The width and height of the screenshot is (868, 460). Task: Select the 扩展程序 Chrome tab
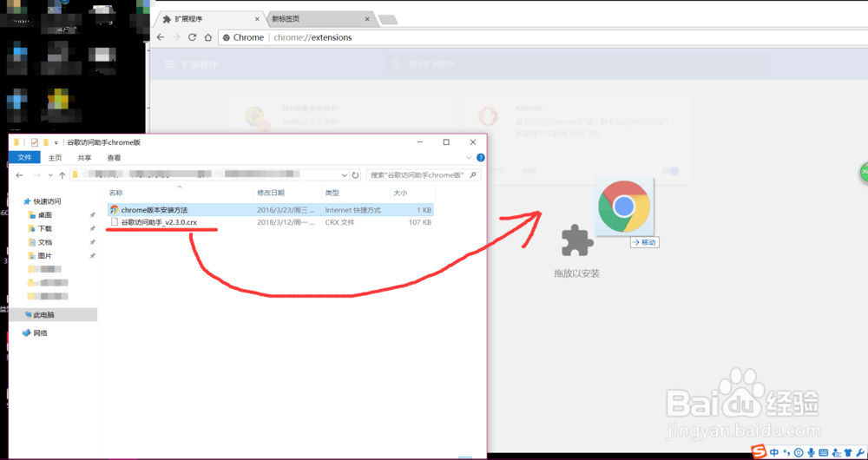pyautogui.click(x=210, y=19)
